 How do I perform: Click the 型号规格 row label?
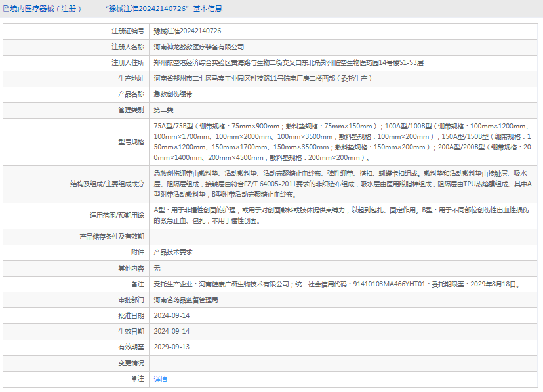click(131, 142)
